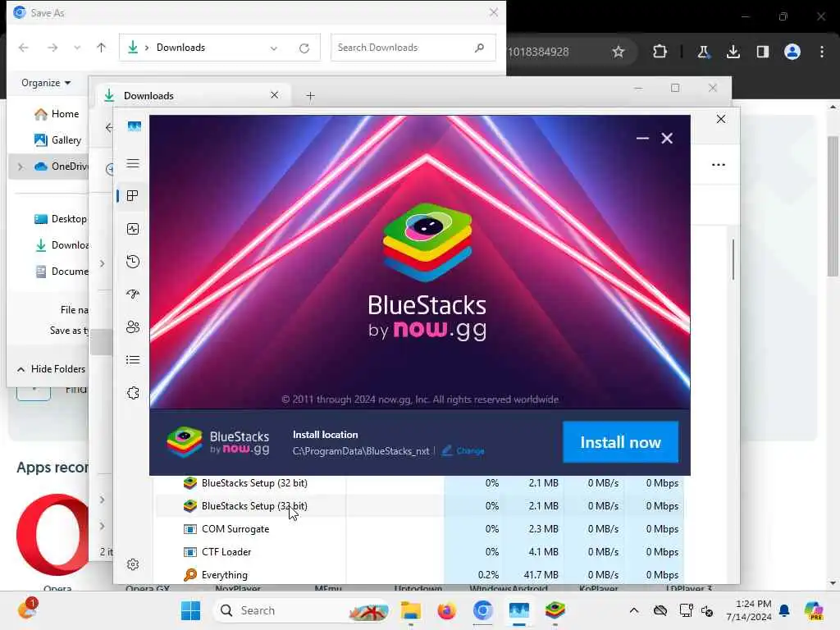Screen dimensions: 840x630
Task: Open Chrome extensions puzzle icon
Action: click(660, 52)
